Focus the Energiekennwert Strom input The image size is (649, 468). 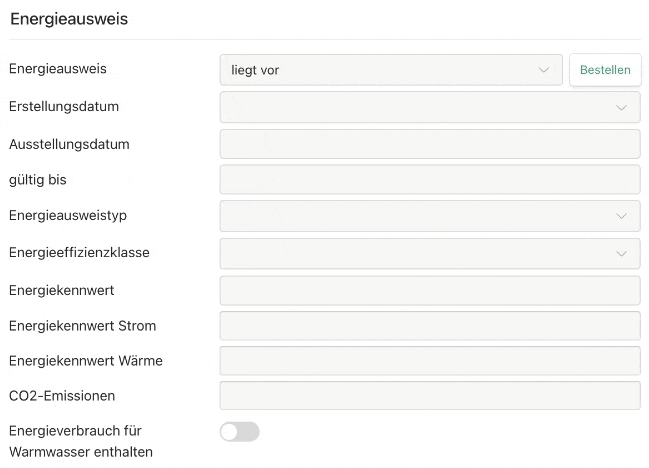tap(429, 326)
